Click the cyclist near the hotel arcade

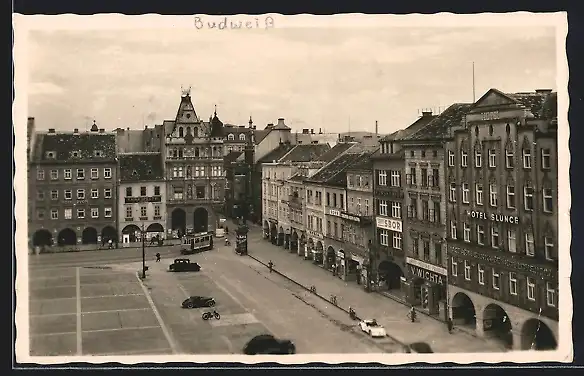[412, 314]
